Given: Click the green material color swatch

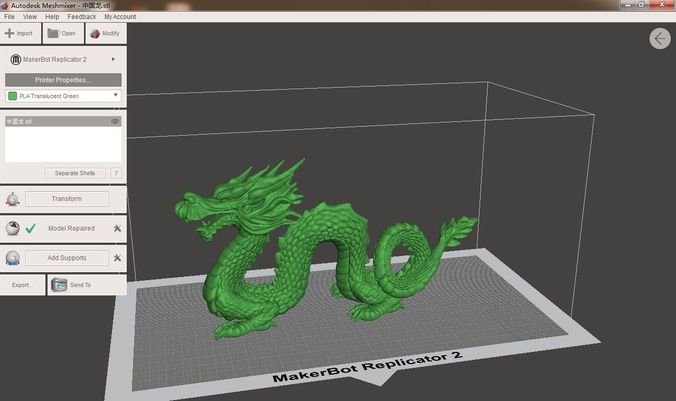Looking at the screenshot, I should coord(13,96).
